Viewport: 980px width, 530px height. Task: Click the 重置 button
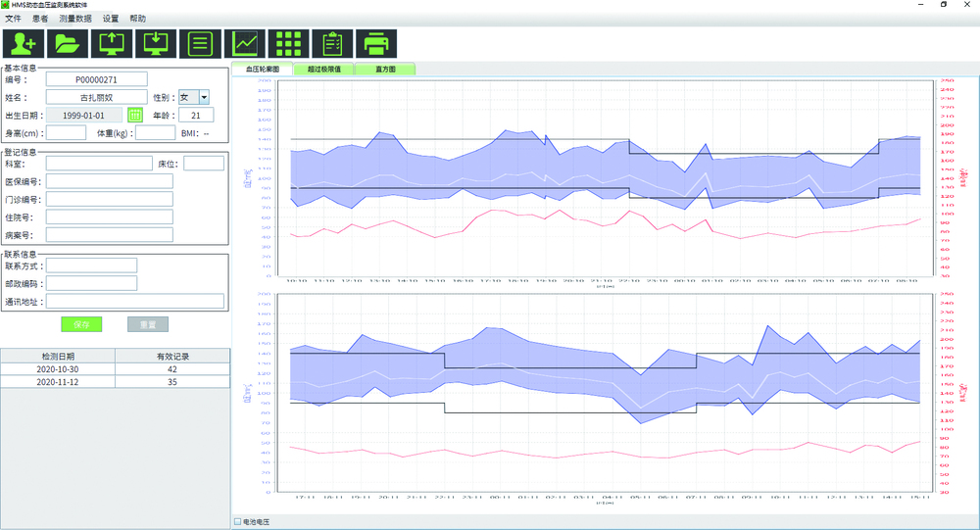pyautogui.click(x=147, y=324)
